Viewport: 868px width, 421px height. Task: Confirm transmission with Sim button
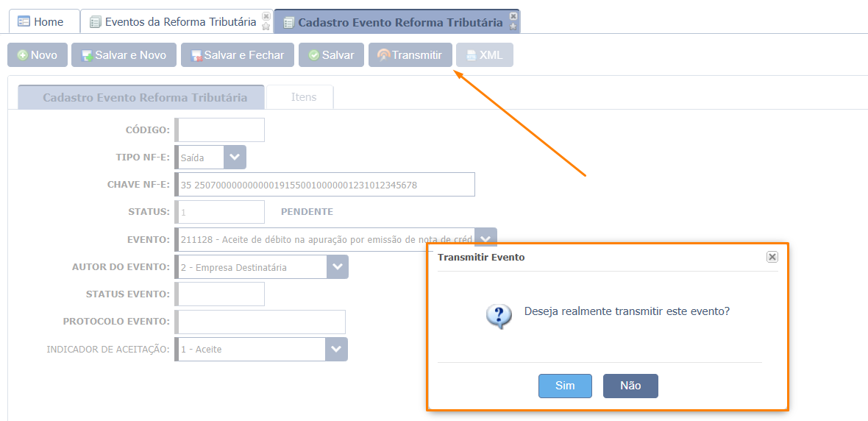tap(565, 386)
